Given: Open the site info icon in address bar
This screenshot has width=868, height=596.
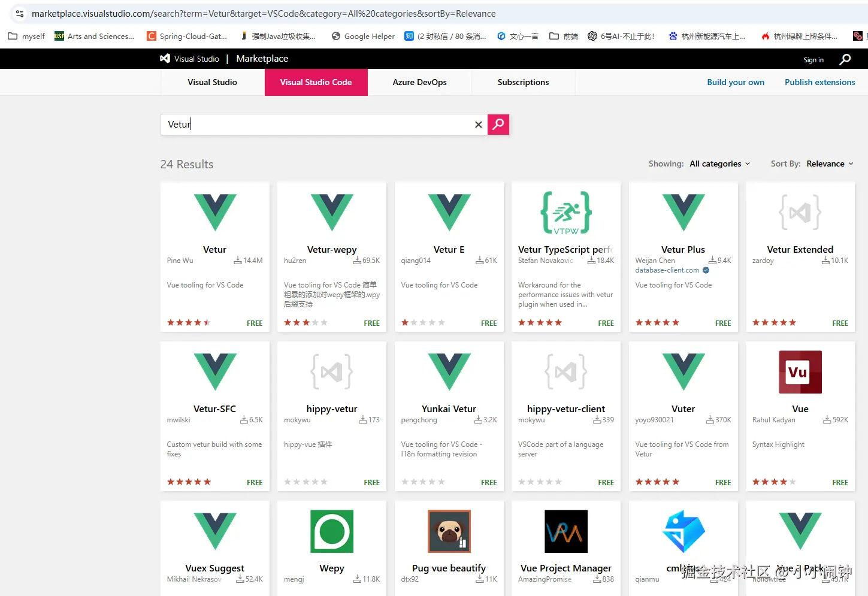Looking at the screenshot, I should pyautogui.click(x=20, y=13).
